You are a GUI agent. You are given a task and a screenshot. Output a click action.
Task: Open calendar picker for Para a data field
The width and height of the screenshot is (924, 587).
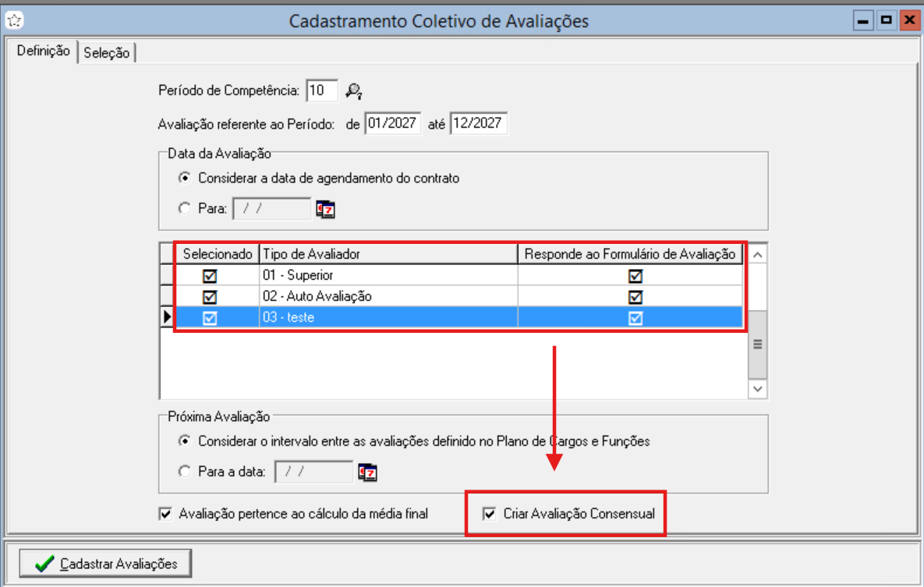coord(366,472)
